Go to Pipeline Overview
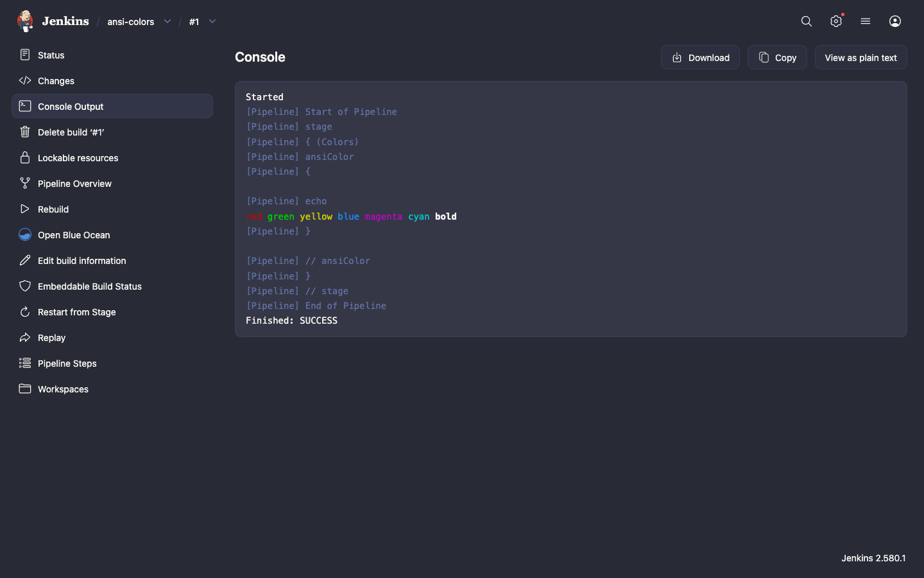The width and height of the screenshot is (924, 578). (112, 183)
